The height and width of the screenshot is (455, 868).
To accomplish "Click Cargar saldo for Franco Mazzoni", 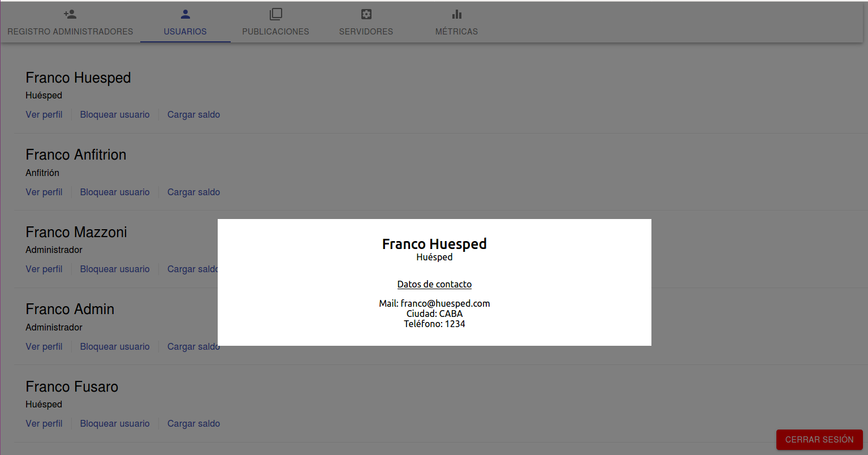I will point(192,269).
